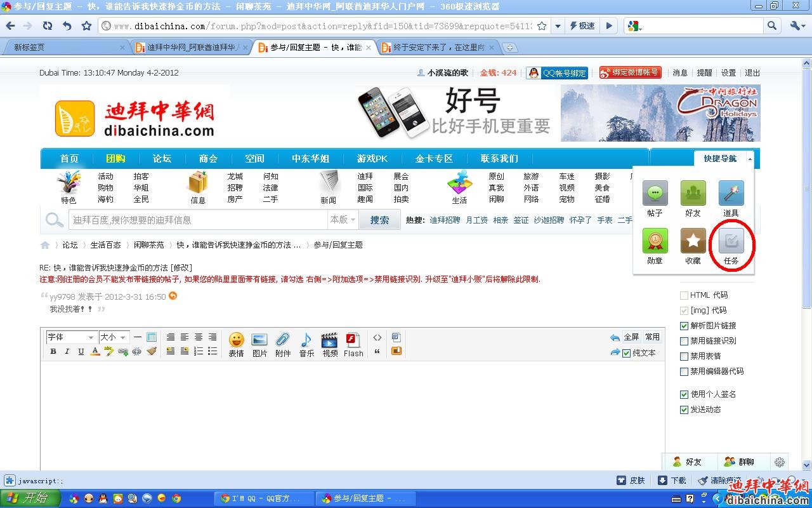812x508 pixels.
Task: Open 道具 magic wand item
Action: pyautogui.click(x=731, y=199)
